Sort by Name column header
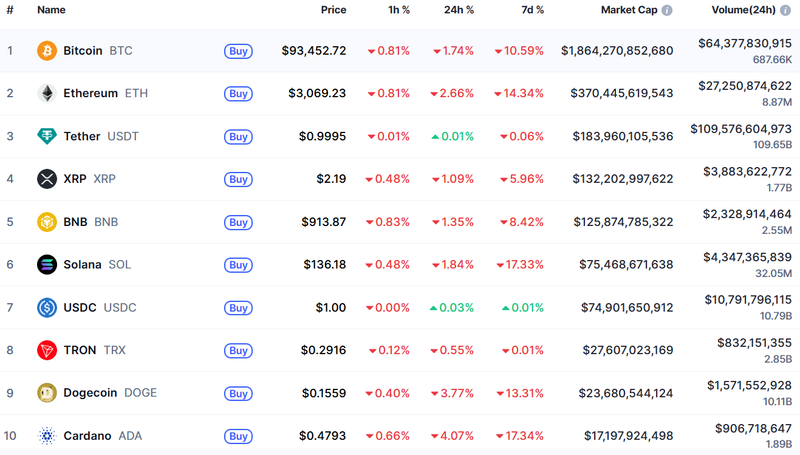800x455 pixels. pyautogui.click(x=51, y=10)
